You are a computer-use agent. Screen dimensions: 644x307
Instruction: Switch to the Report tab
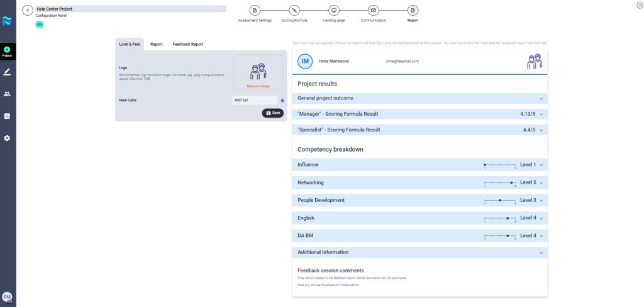(157, 45)
